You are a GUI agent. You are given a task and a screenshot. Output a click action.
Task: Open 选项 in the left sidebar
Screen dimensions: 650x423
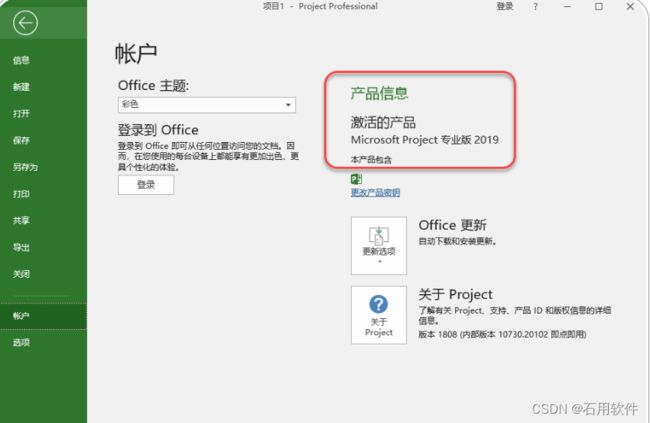tap(21, 343)
